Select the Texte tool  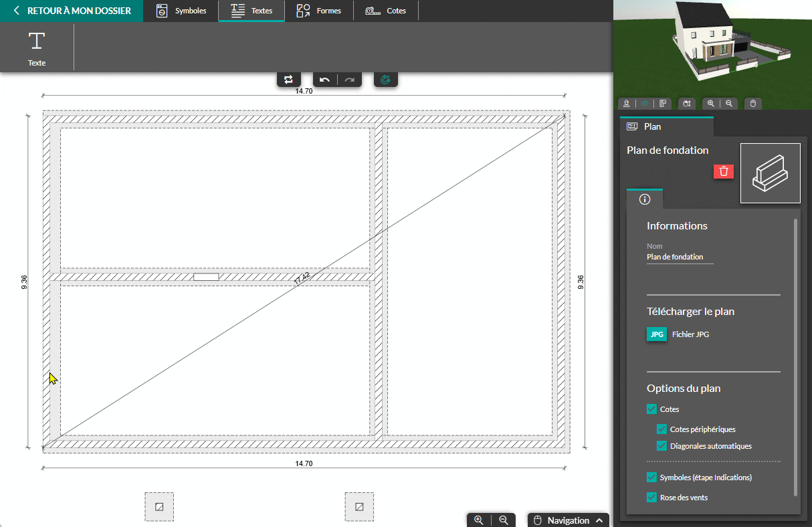pos(37,48)
